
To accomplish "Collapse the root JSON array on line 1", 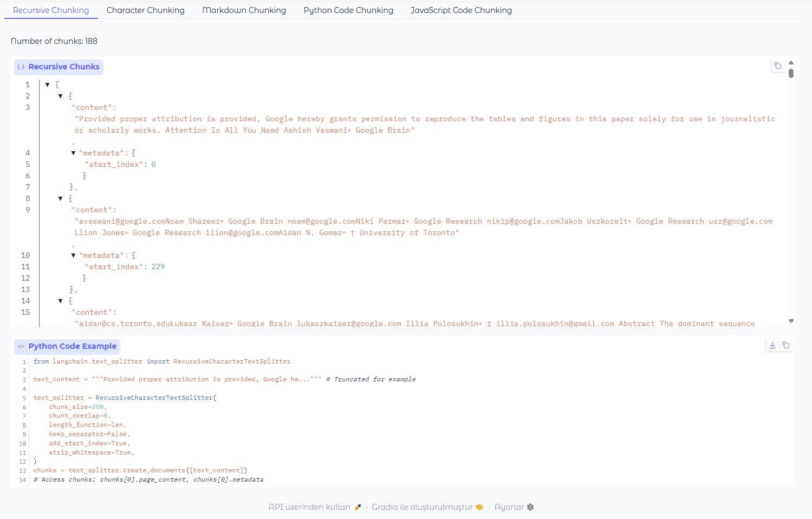I will [48, 85].
